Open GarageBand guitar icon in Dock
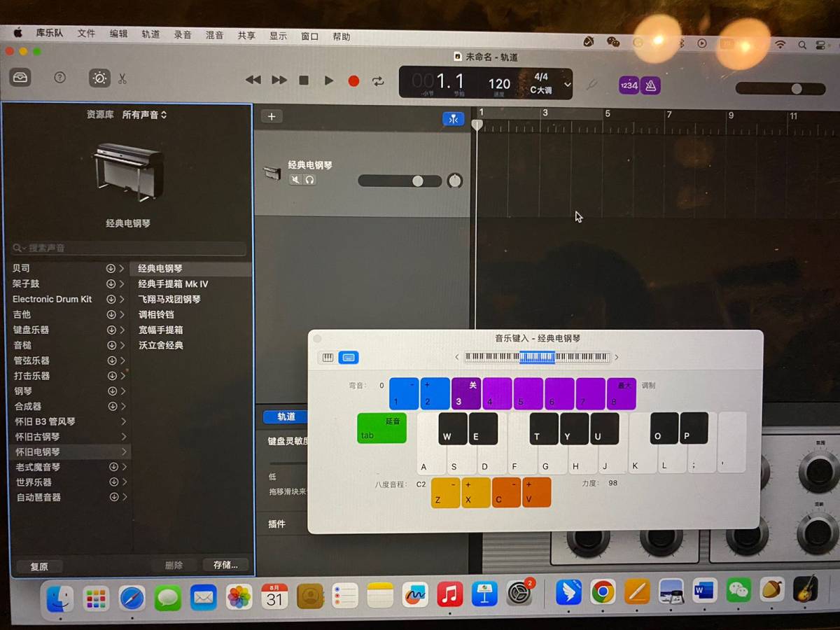The height and width of the screenshot is (630, 840). coord(806,589)
